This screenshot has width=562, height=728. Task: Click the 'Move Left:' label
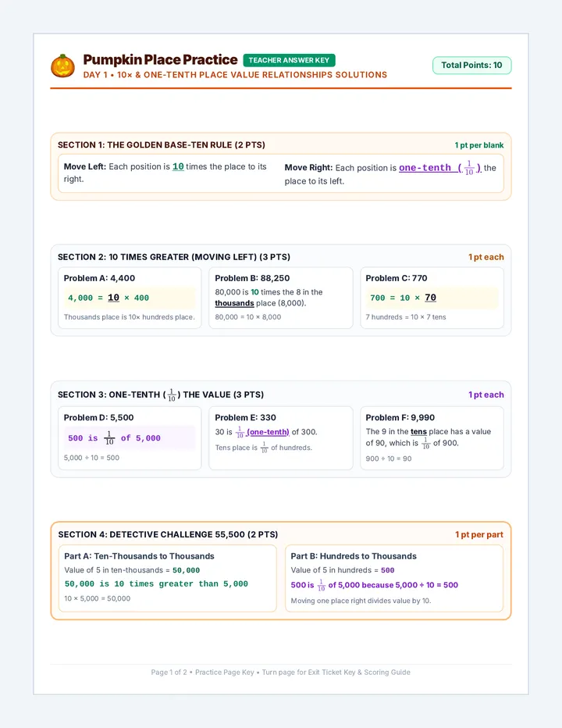click(85, 166)
